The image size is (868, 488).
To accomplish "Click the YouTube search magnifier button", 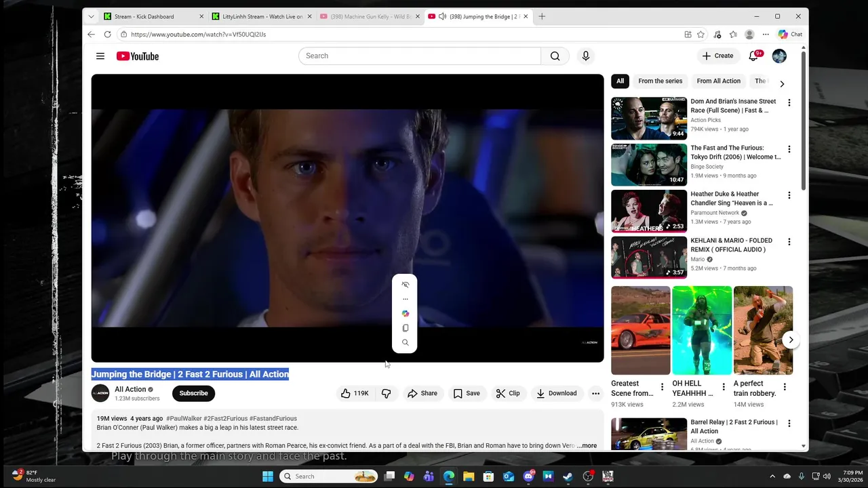I will click(555, 56).
